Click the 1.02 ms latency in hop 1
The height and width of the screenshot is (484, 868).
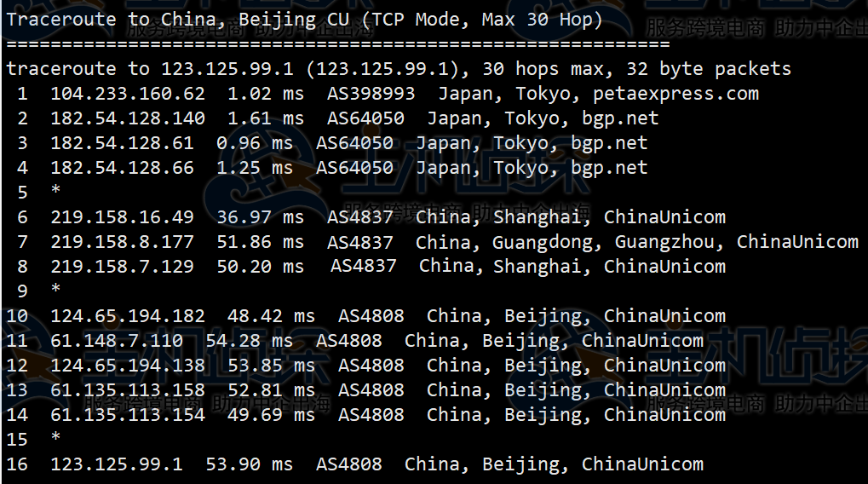point(266,94)
